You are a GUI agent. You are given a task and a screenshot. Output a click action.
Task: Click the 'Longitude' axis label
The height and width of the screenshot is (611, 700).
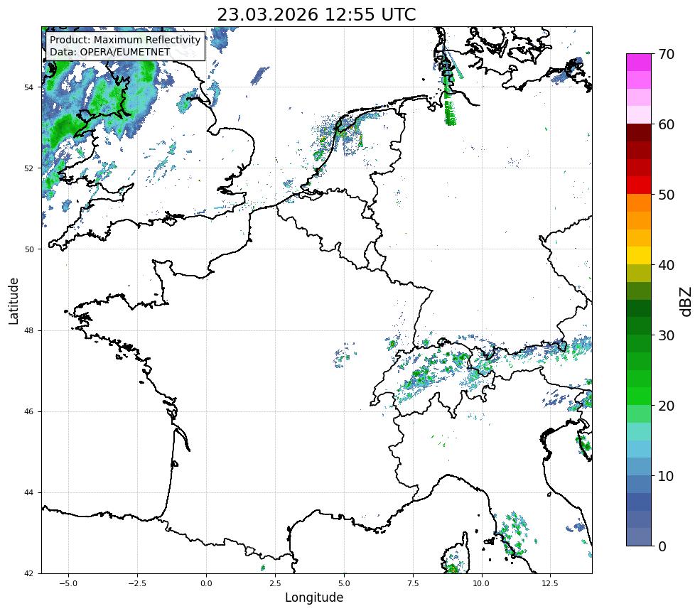[314, 598]
